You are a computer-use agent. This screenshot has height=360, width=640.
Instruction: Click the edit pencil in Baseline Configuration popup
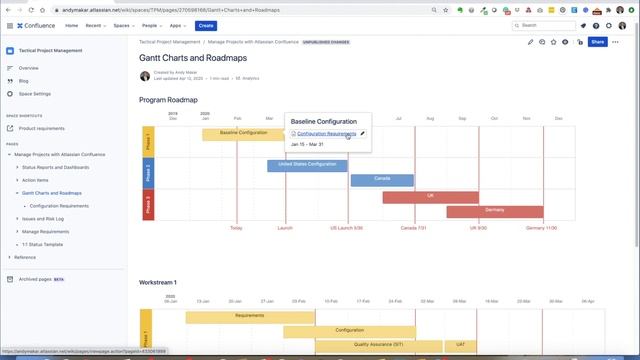[362, 133]
